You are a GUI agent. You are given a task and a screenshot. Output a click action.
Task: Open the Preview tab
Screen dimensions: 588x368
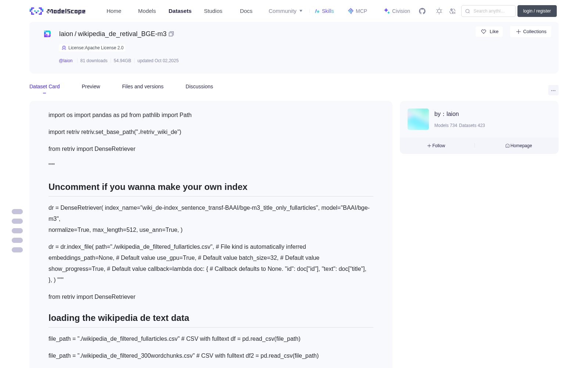coord(91,86)
